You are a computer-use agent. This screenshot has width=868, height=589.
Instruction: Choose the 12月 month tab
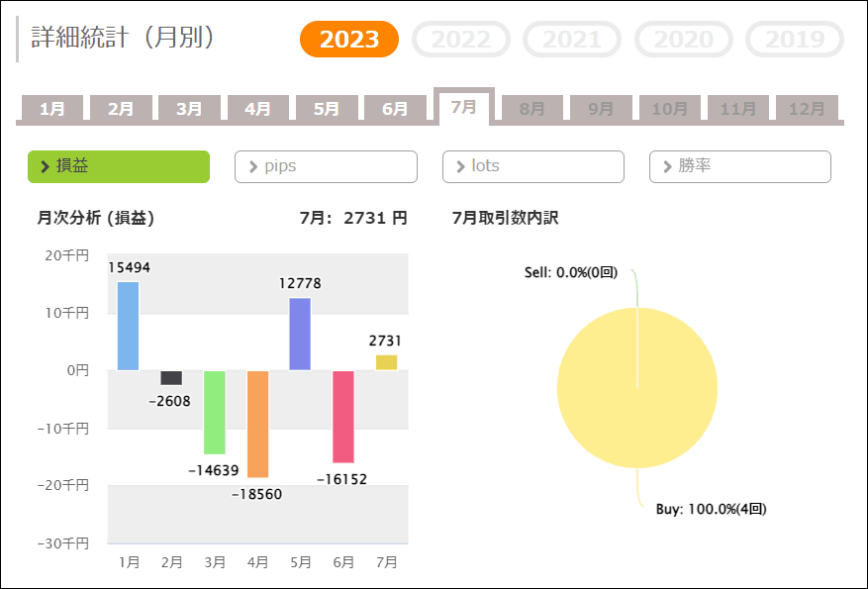pyautogui.click(x=807, y=109)
